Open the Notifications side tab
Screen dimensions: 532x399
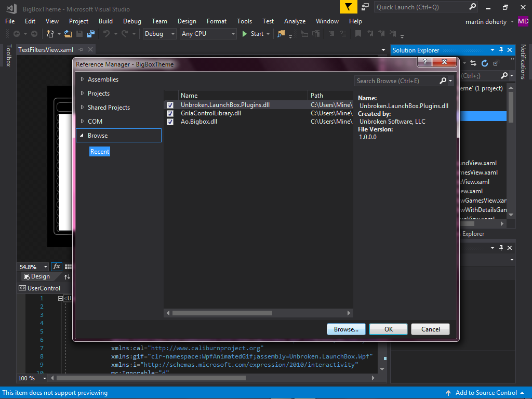coord(523,62)
